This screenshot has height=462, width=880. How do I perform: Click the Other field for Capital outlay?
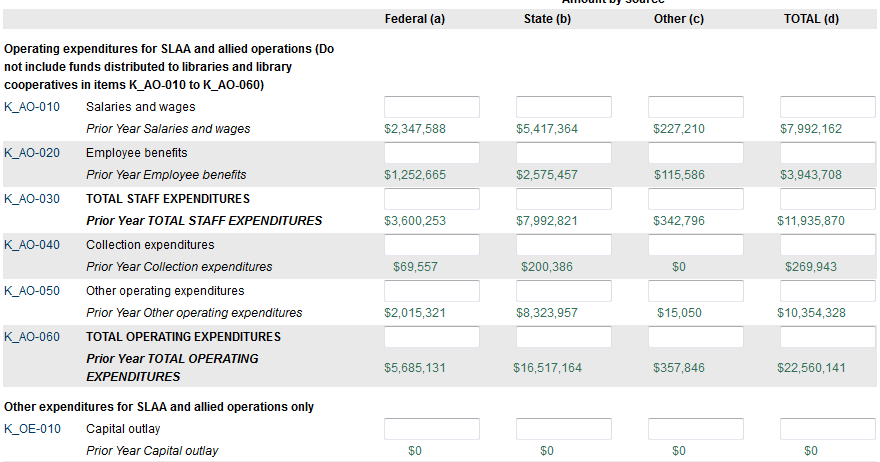(696, 429)
